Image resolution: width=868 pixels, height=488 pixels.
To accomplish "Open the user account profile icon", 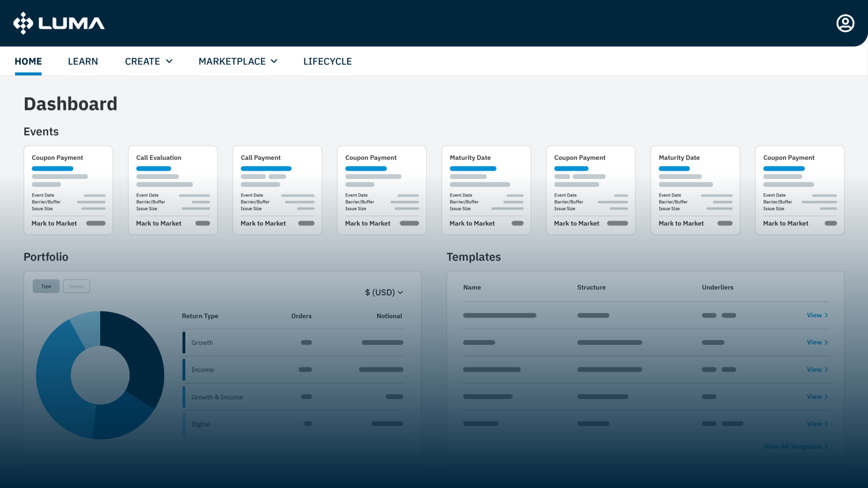I will click(845, 23).
